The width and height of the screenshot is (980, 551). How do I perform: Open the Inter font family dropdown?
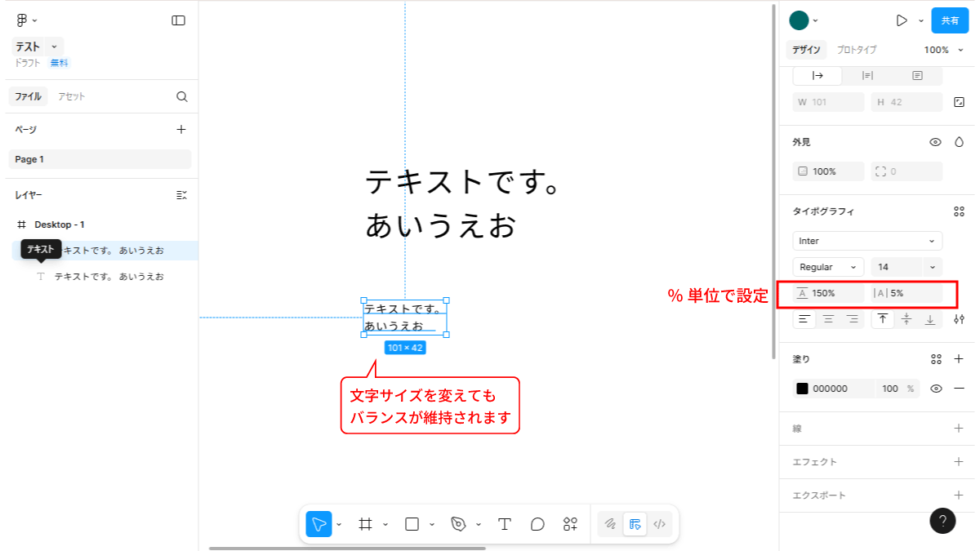click(x=866, y=241)
